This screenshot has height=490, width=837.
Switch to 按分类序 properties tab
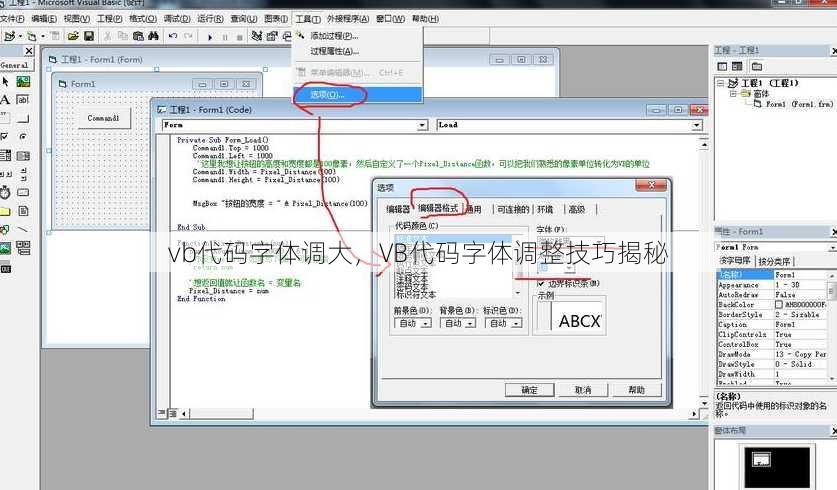774,262
